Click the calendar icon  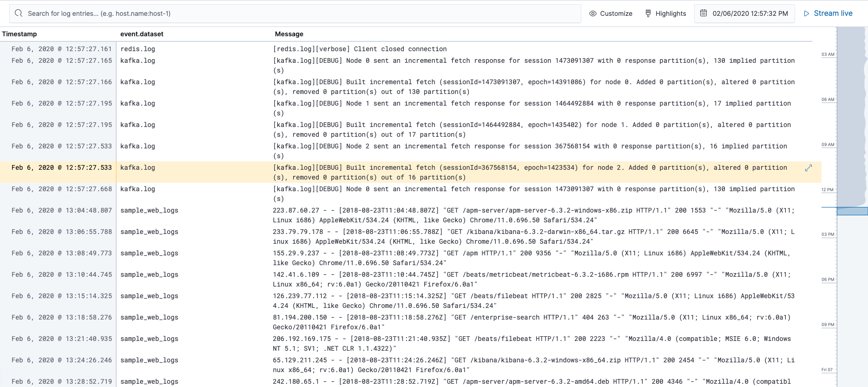tap(704, 13)
